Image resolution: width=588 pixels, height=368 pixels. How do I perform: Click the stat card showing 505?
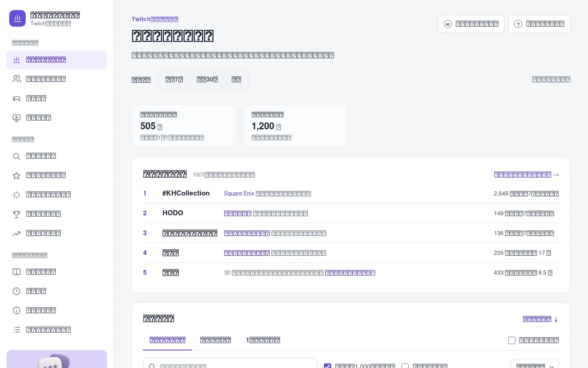(184, 126)
